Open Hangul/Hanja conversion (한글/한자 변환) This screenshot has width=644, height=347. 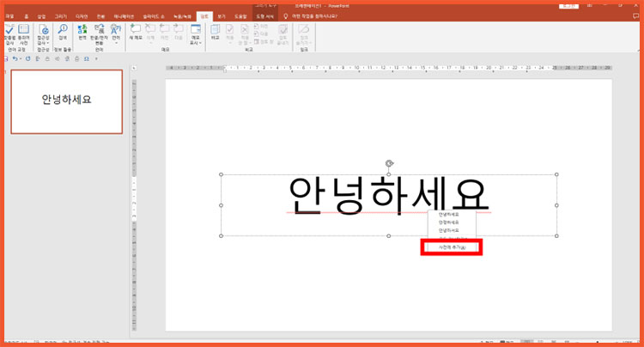click(99, 34)
